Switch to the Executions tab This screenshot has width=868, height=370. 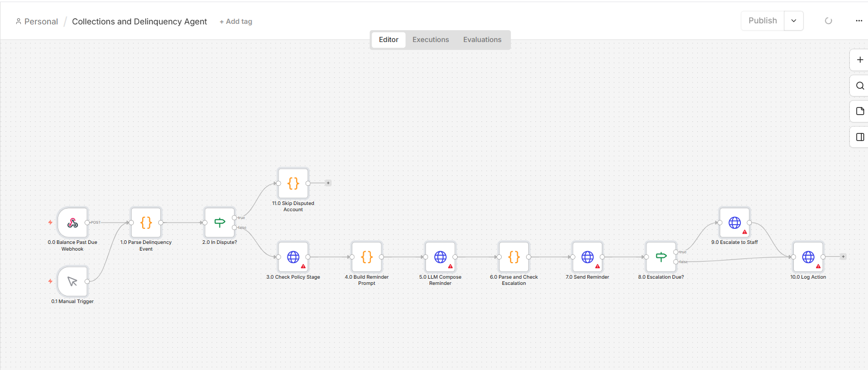(431, 40)
